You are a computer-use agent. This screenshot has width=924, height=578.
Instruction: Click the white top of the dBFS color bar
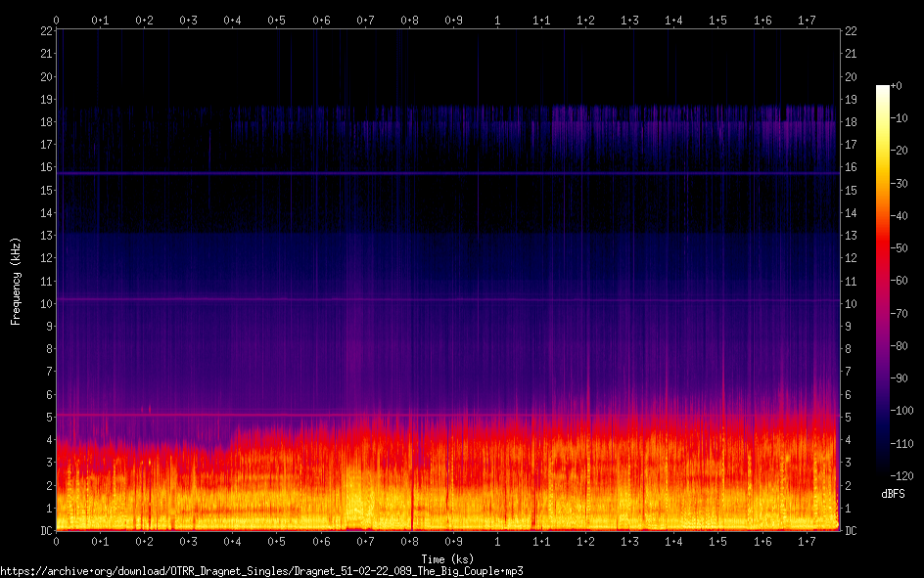(x=882, y=89)
